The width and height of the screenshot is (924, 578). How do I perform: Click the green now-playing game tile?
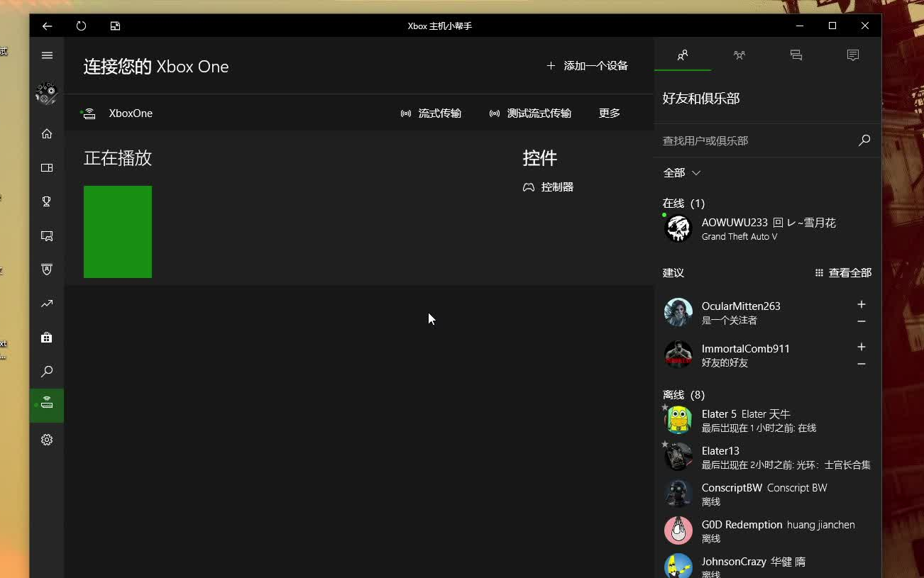pos(118,232)
